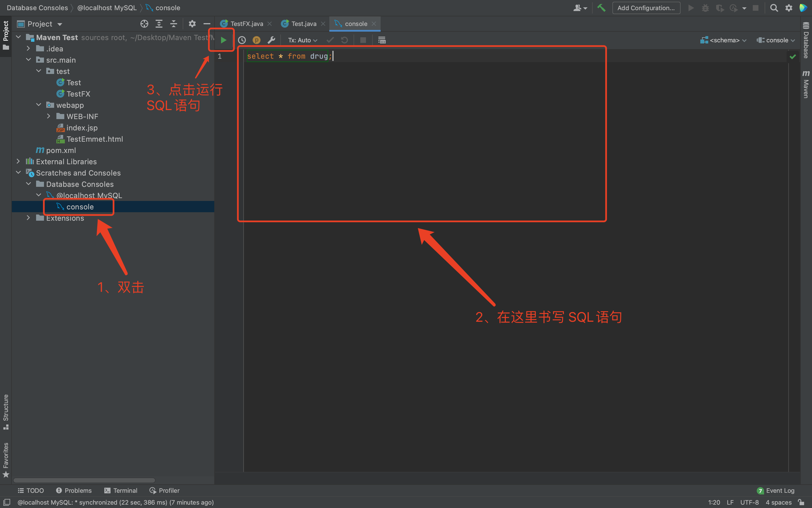Open the Profiler tool window tab
The height and width of the screenshot is (508, 812).
pyautogui.click(x=164, y=491)
